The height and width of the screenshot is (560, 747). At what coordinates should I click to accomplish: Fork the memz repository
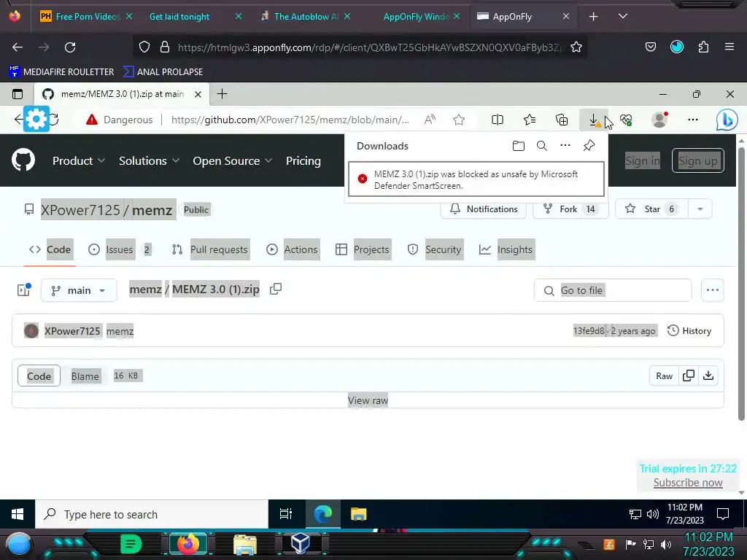pos(570,209)
